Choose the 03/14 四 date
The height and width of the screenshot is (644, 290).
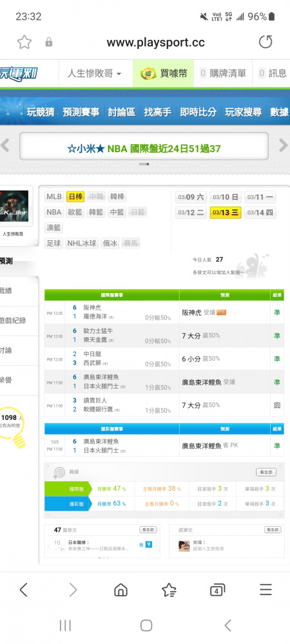(x=260, y=213)
